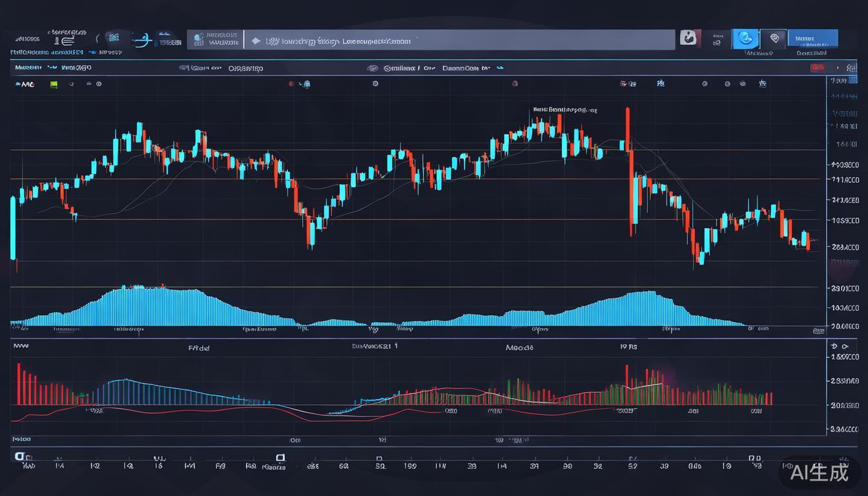This screenshot has height=496, width=868.
Task: Click the orange horizontal price level line
Action: [x=413, y=179]
